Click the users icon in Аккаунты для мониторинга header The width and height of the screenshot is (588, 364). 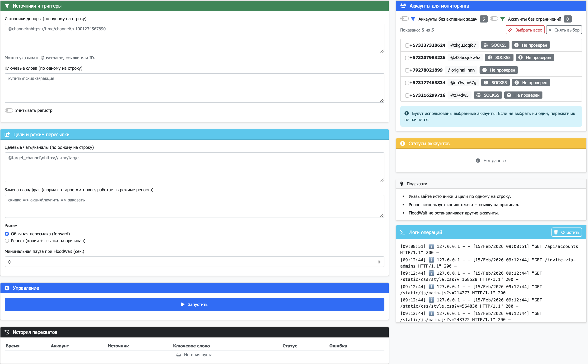pyautogui.click(x=403, y=6)
